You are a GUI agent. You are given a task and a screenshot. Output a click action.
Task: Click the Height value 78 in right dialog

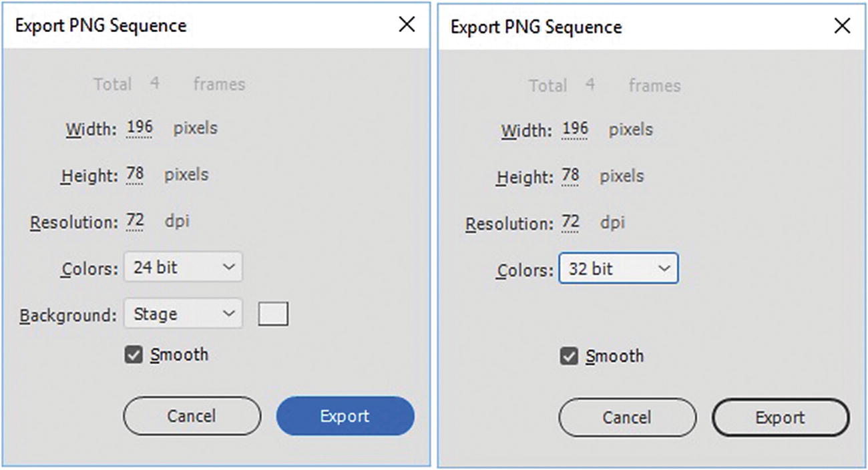(570, 176)
